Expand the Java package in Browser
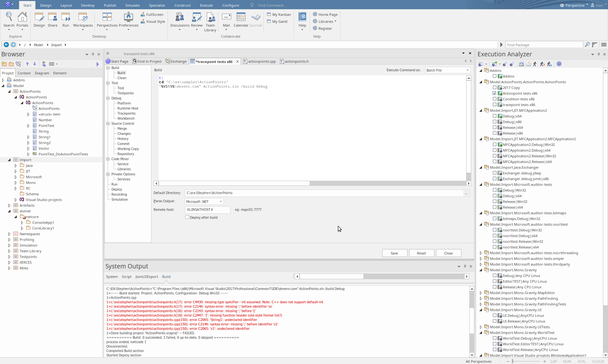Screen dimensions: 608x364 16,166
